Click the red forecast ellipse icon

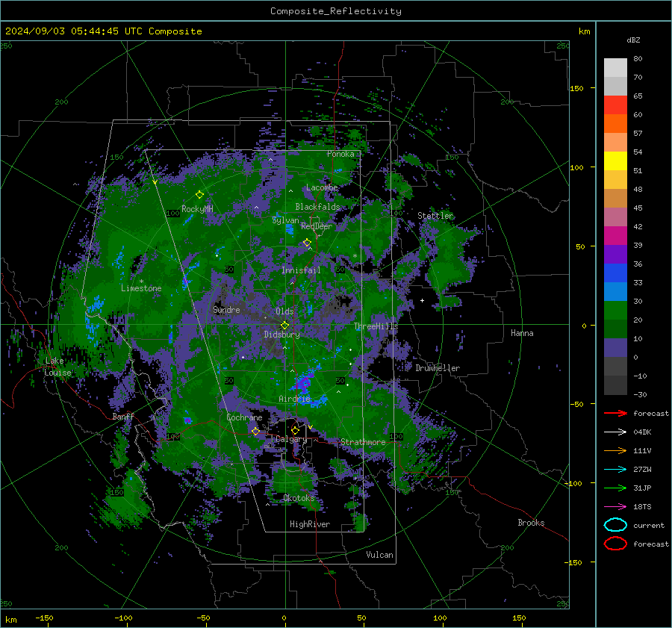tap(615, 544)
